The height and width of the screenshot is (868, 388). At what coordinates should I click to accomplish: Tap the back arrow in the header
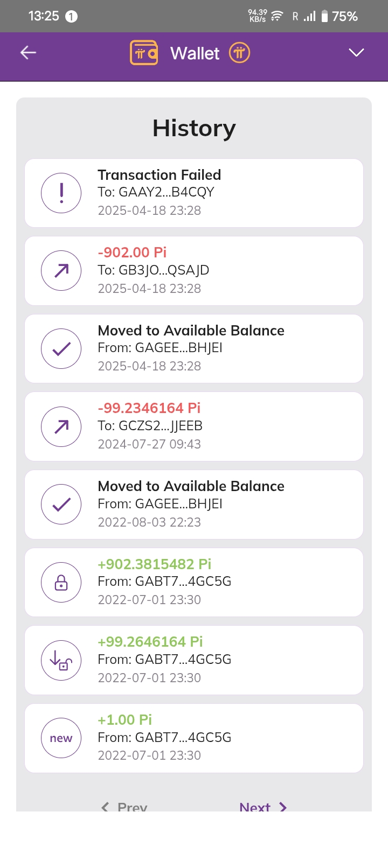point(28,52)
